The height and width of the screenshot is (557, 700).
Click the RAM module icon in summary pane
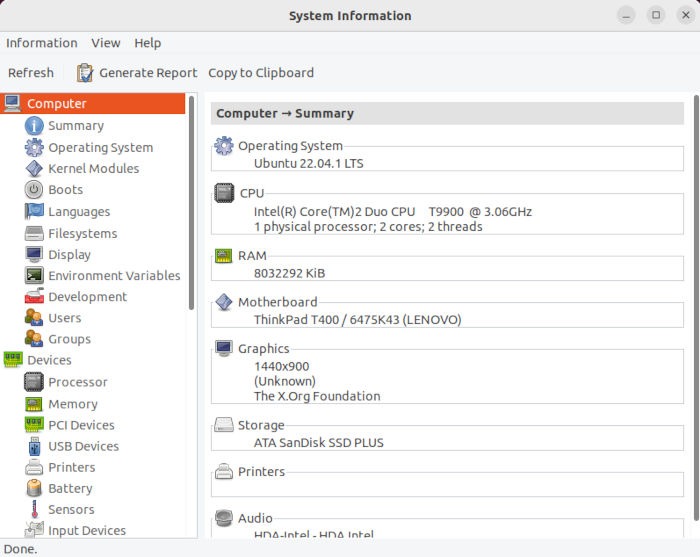click(x=223, y=256)
